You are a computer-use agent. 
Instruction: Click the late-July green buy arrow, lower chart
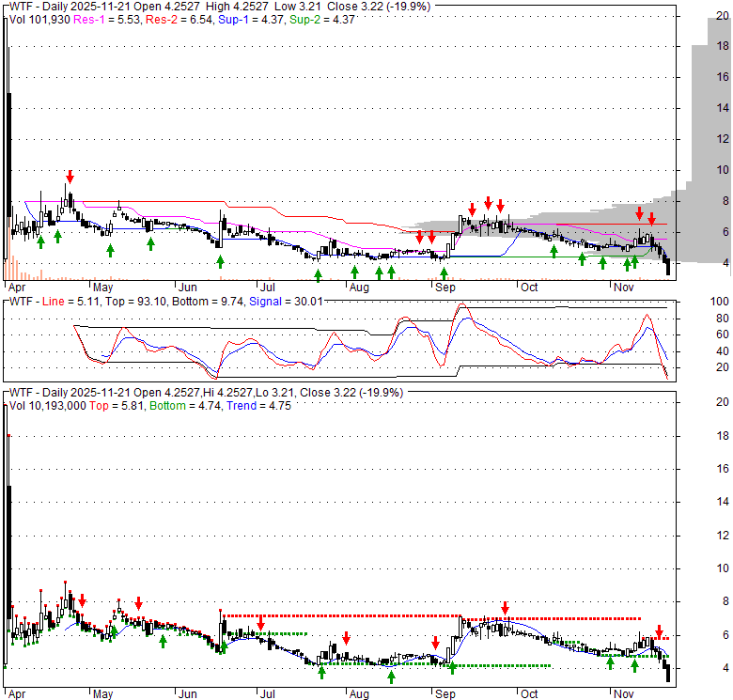coord(321,673)
